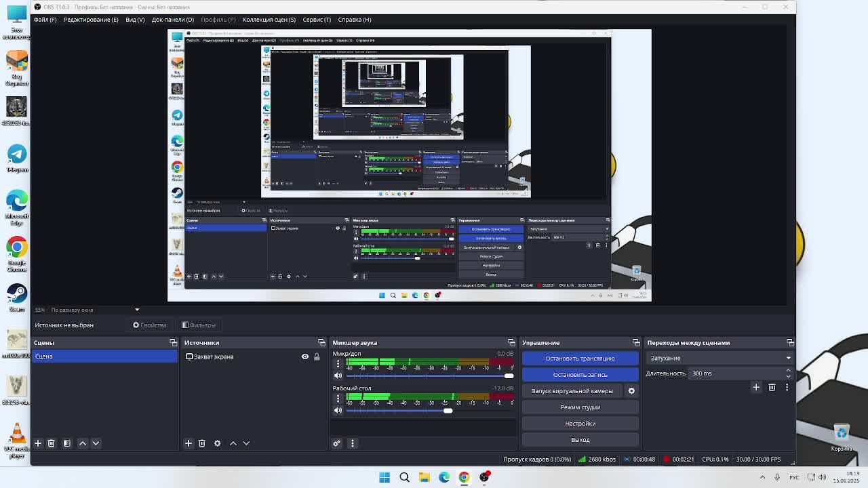Click Остановить трансляцию button
This screenshot has width=868, height=488.
point(580,359)
